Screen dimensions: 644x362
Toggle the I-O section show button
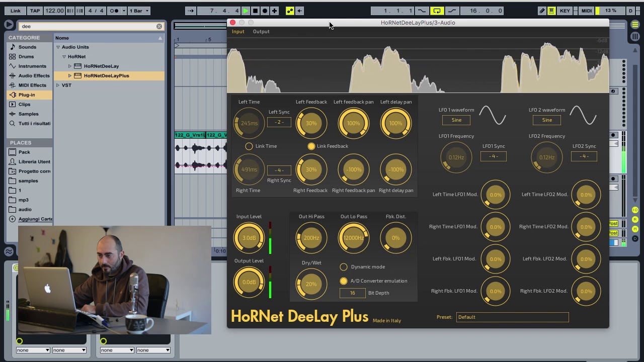point(635,210)
